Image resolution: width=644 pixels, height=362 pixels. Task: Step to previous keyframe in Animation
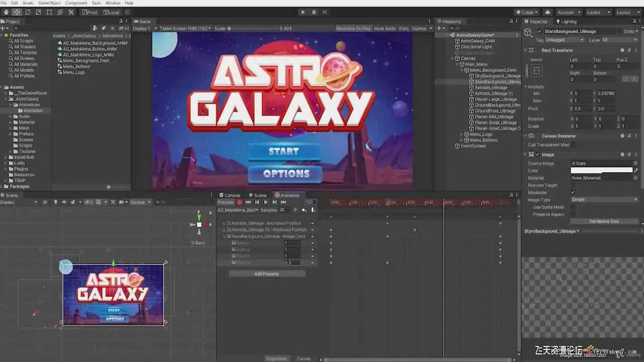257,202
